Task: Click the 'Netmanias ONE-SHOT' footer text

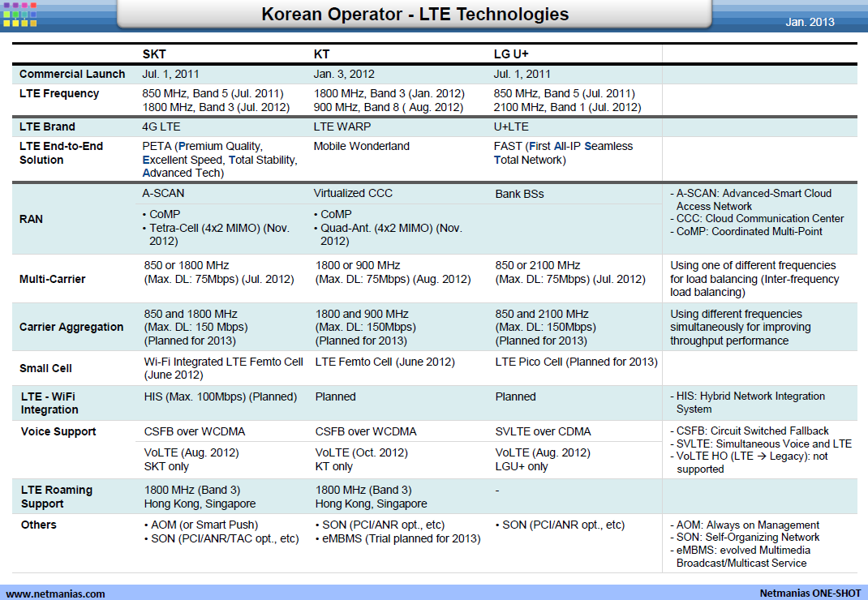Action: 810,593
